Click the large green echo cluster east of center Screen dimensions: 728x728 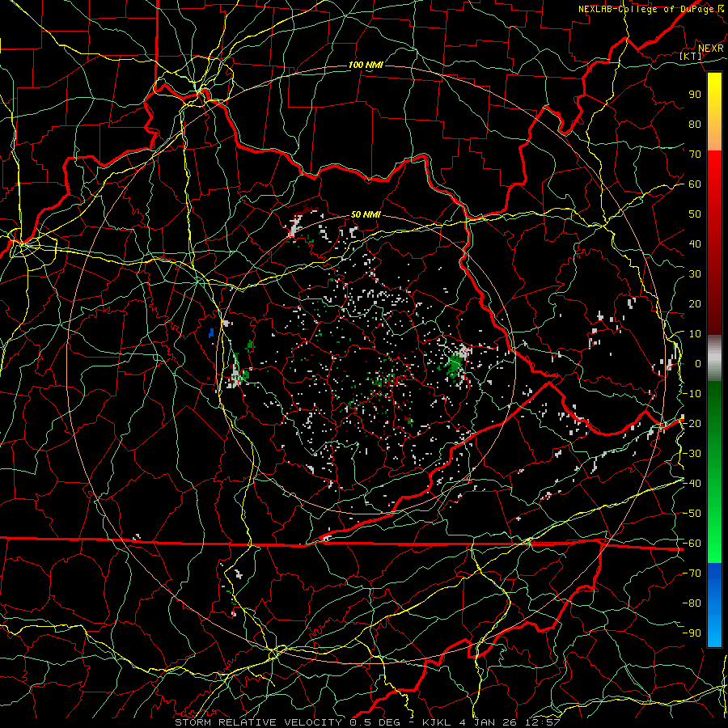[x=455, y=366]
